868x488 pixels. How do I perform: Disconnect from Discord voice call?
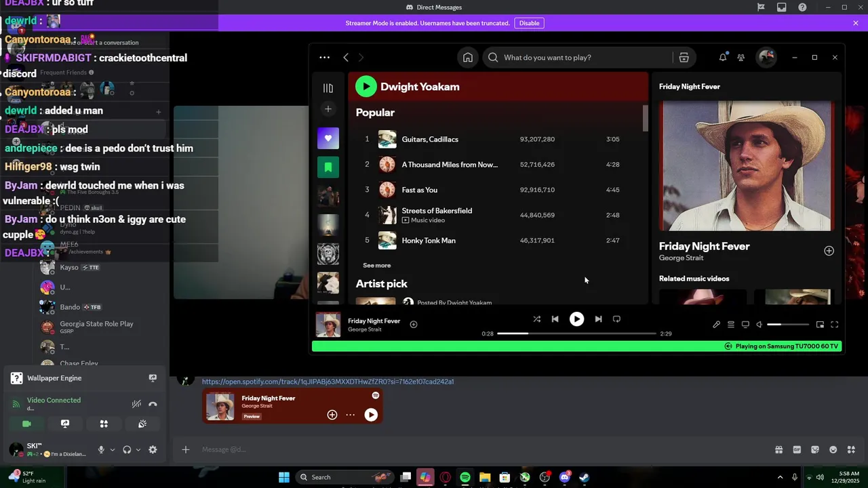coord(153,404)
